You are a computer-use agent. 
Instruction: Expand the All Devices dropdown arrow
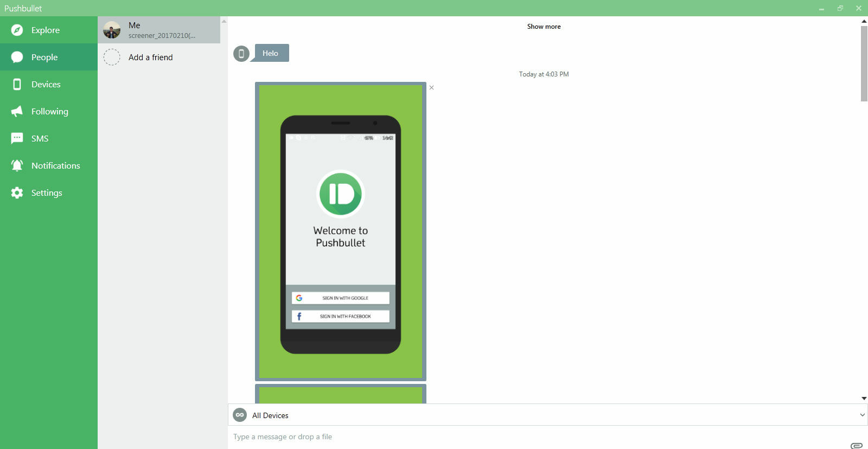coord(862,415)
